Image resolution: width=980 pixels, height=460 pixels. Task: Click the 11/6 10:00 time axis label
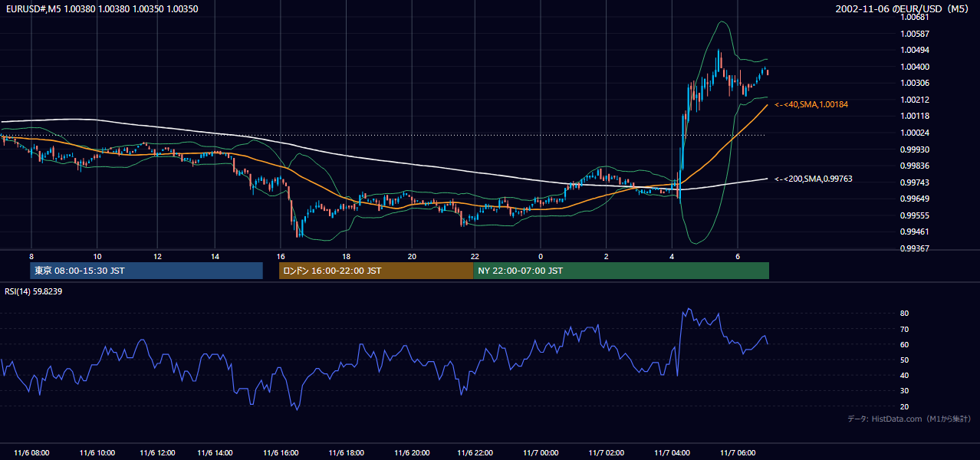coord(97,453)
